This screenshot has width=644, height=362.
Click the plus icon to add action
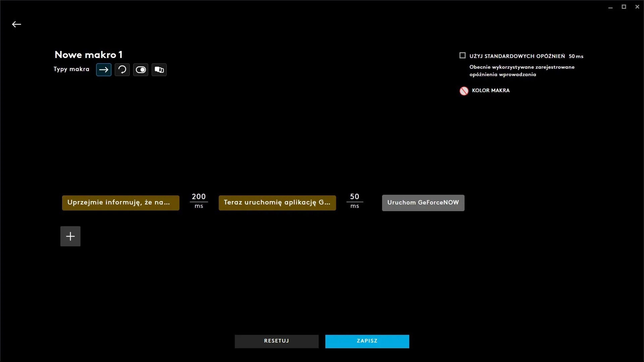70,236
